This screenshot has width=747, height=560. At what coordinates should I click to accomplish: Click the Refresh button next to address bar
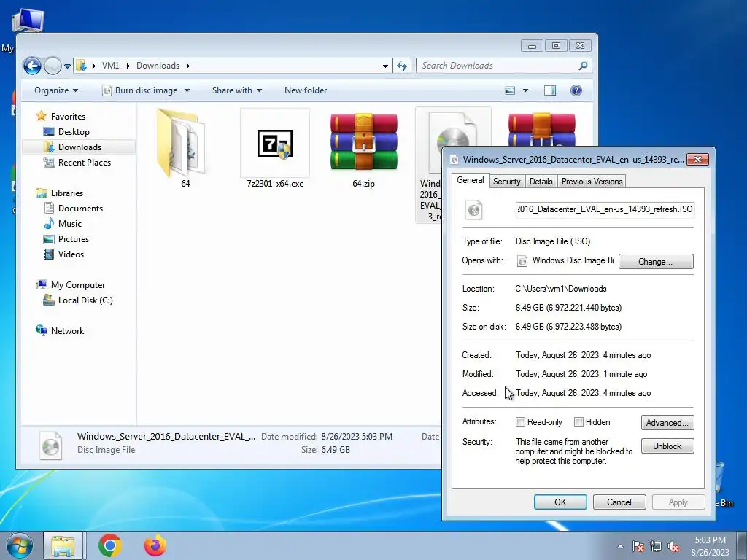click(402, 66)
